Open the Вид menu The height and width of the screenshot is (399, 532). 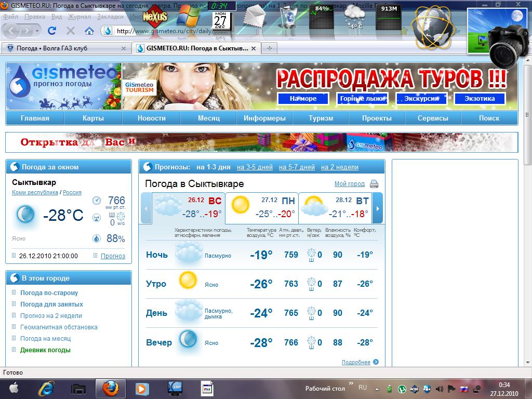pos(57,17)
